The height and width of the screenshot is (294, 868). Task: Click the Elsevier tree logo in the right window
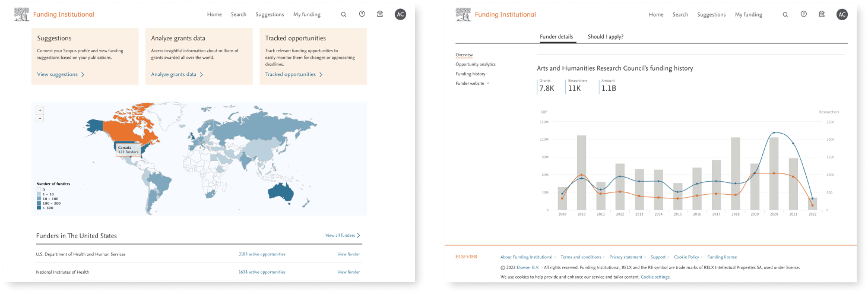pyautogui.click(x=462, y=14)
